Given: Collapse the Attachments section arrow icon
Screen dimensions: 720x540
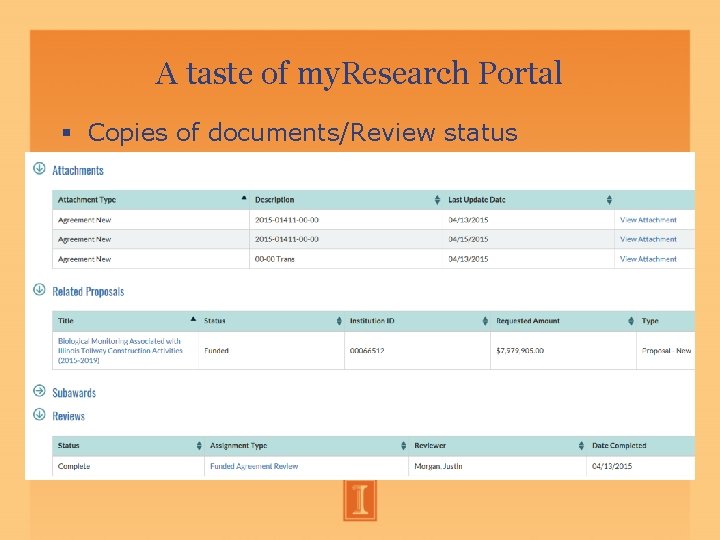Looking at the screenshot, I should 39,169.
